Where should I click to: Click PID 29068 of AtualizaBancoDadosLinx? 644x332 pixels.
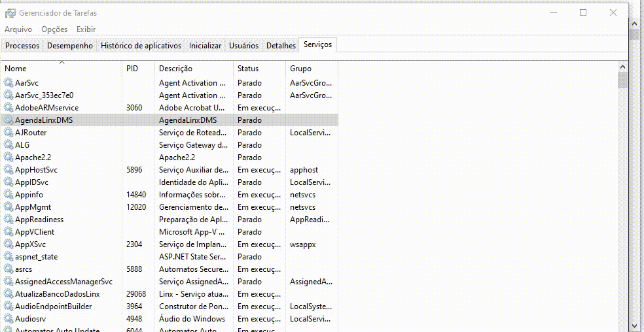pyautogui.click(x=136, y=294)
